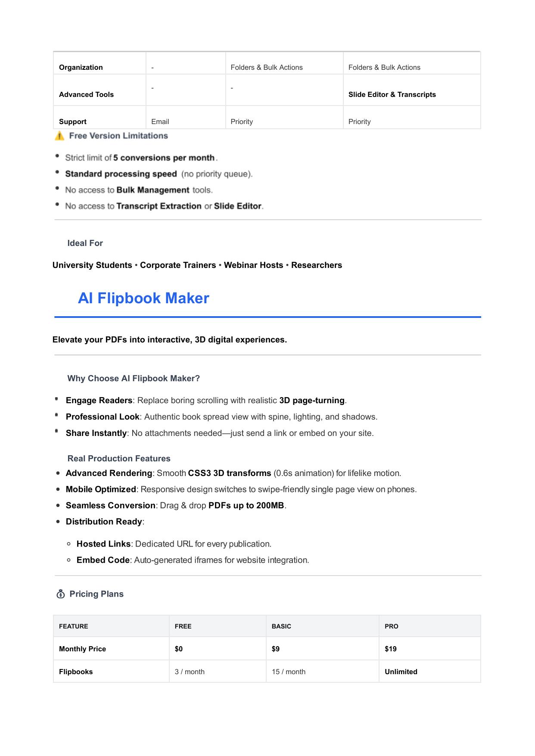Viewport: 535px width, 756px height.
Task: Click the warning icon beside Free Version Limitations
Action: 60,136
